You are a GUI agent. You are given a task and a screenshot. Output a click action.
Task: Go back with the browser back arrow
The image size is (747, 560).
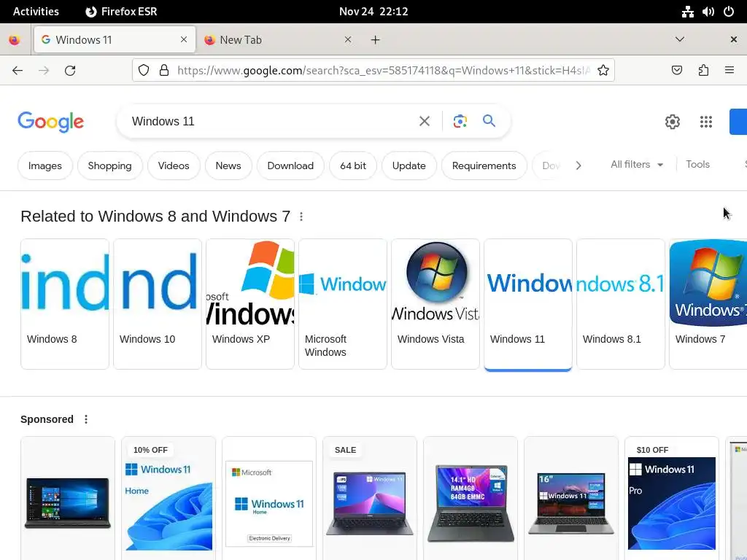pos(18,71)
